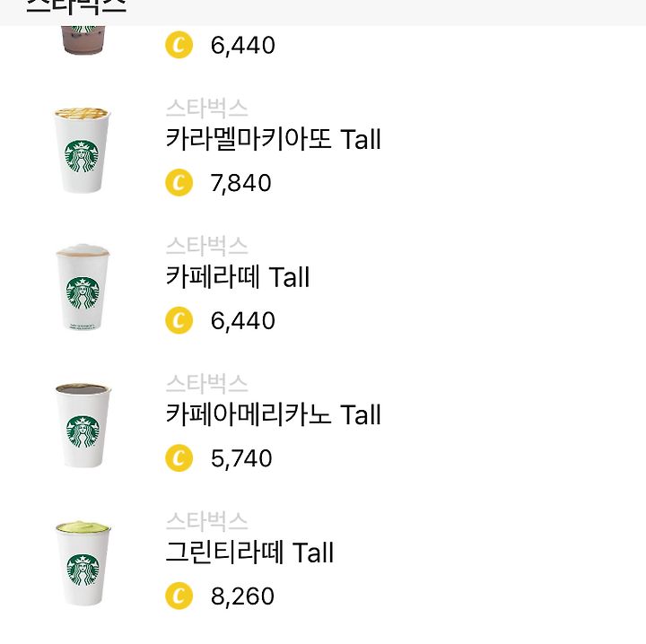Viewport: 646px width, 644px height.
Task: Click the topmost coin icon beside 6,440
Action: point(179,45)
